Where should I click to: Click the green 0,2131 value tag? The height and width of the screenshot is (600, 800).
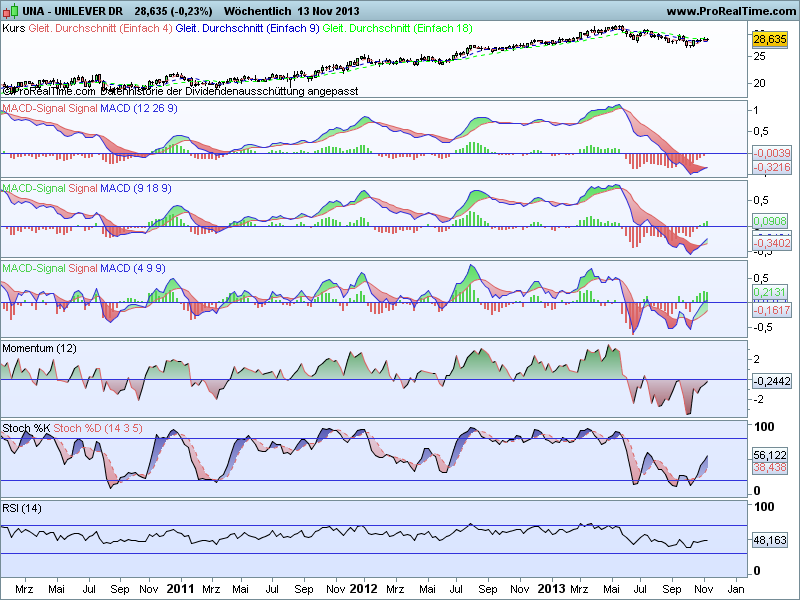771,292
